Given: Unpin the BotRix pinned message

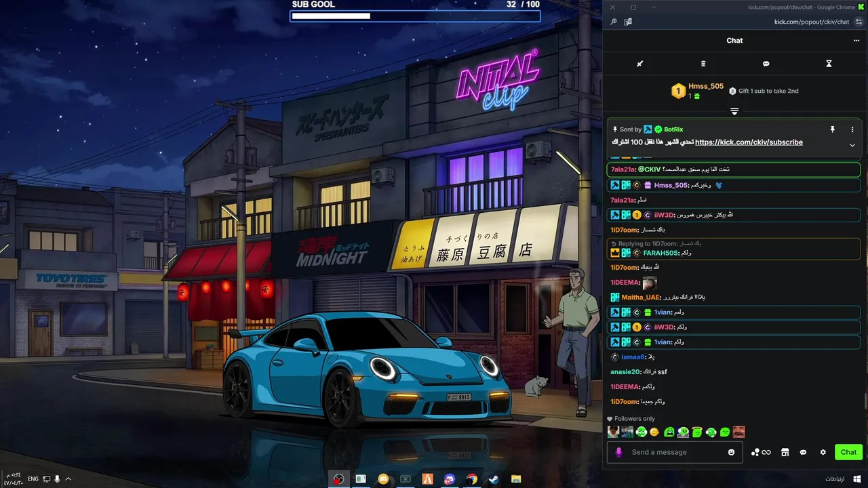Looking at the screenshot, I should (833, 129).
